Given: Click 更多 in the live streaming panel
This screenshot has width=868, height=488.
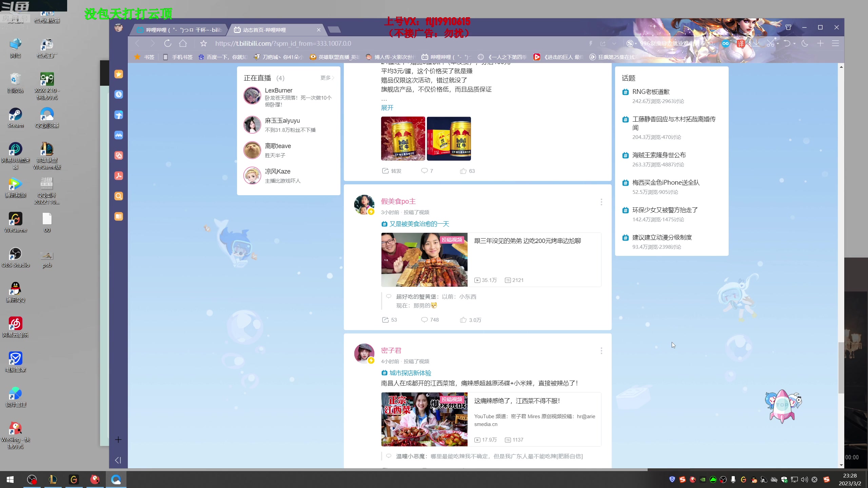Looking at the screenshot, I should pos(327,78).
